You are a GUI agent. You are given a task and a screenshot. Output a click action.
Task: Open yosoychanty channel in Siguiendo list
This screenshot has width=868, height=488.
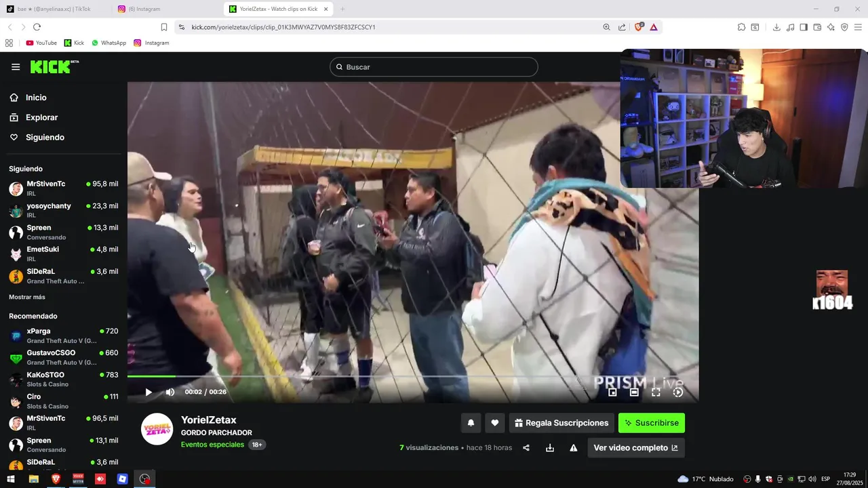click(63, 210)
